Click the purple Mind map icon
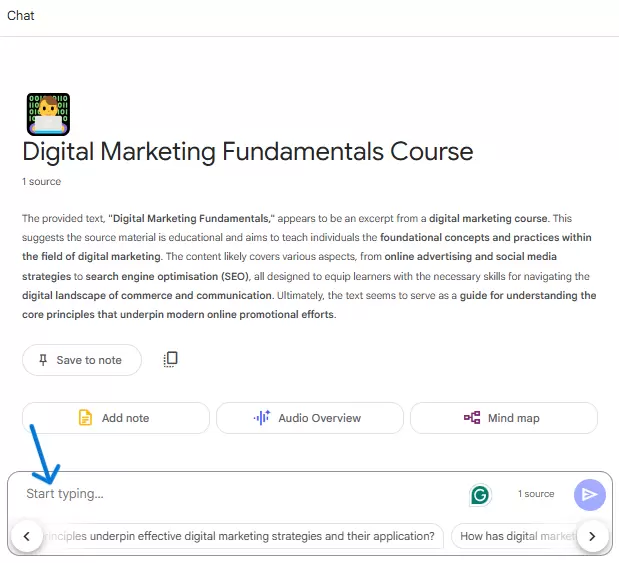Viewport: 619px width, 563px height. pos(472,417)
